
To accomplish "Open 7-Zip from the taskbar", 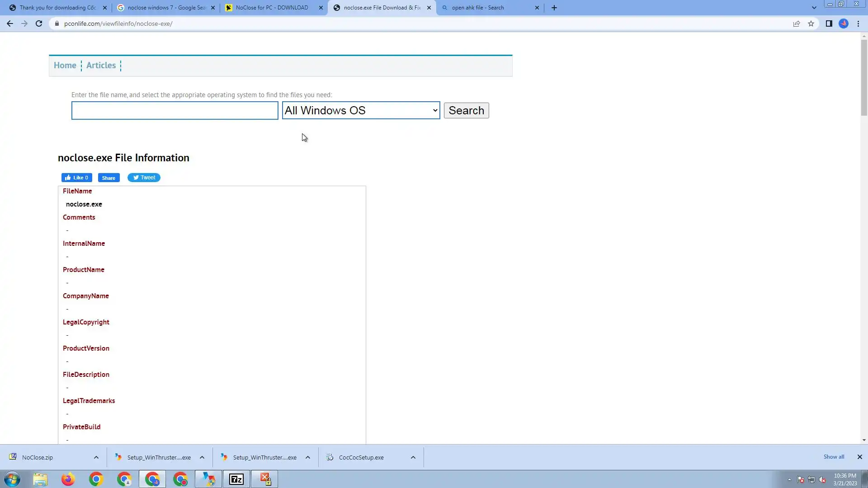I will (236, 479).
